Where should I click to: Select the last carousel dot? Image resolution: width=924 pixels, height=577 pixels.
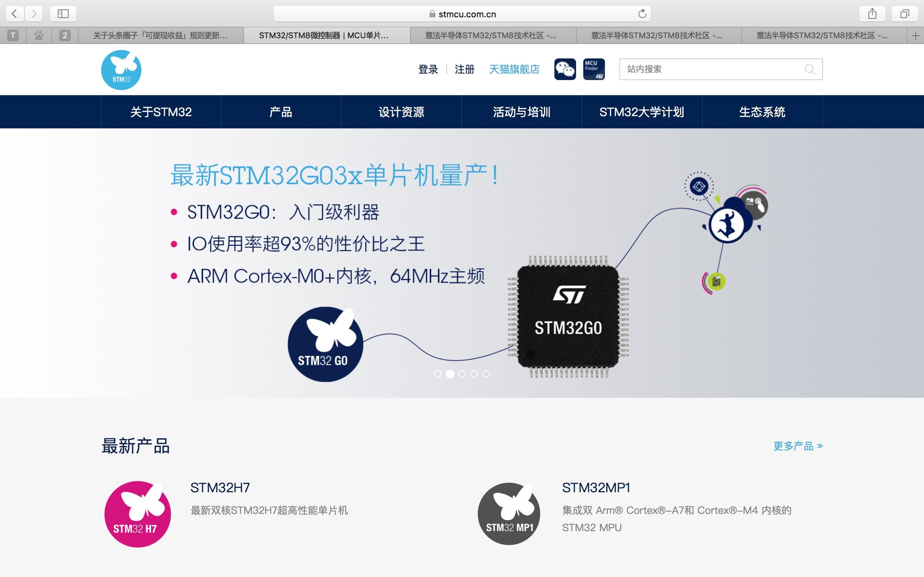click(486, 374)
